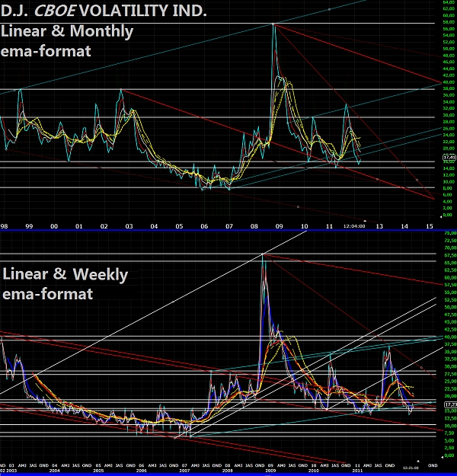
Task: Click 'ema-format' text under Linear & Monthly
Action: [46, 51]
